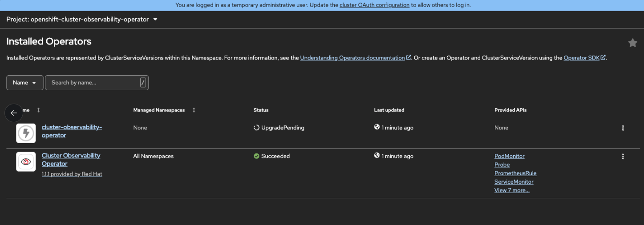
Task: Click None under Managed Namespaces
Action: pos(140,128)
